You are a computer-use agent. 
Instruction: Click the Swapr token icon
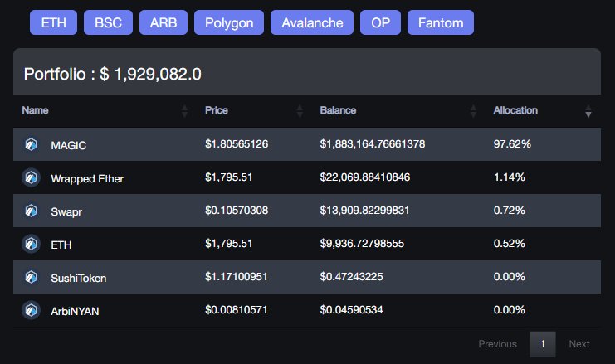coord(31,211)
